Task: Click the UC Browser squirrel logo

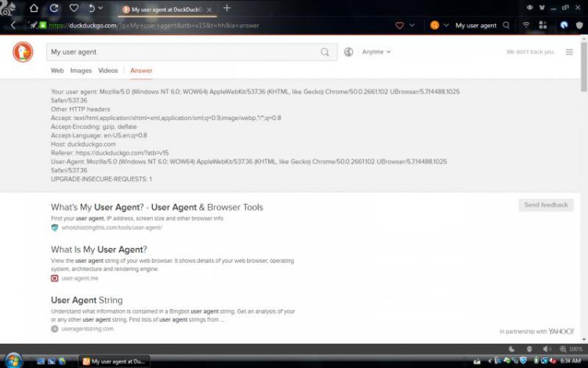Action: 7,9
